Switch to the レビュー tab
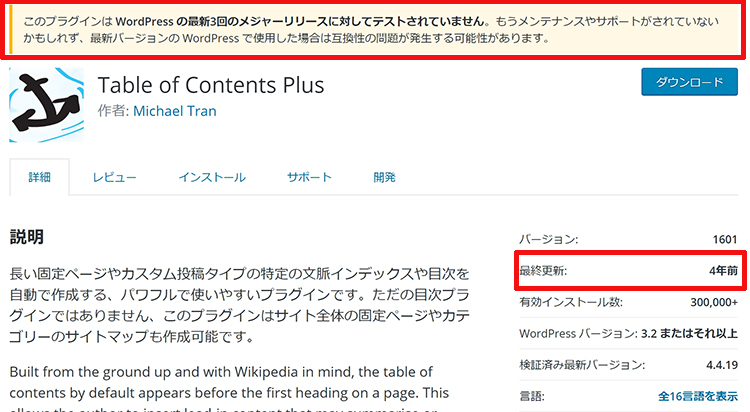 tap(114, 177)
